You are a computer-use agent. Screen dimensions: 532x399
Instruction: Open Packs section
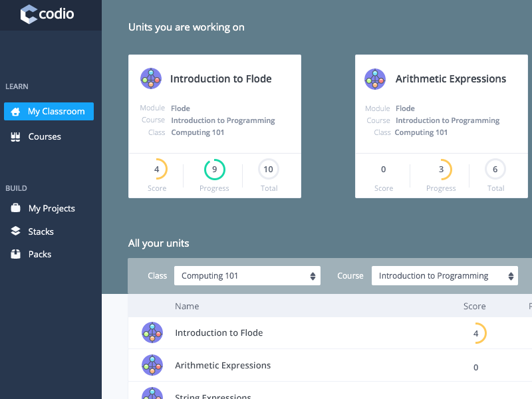[40, 254]
